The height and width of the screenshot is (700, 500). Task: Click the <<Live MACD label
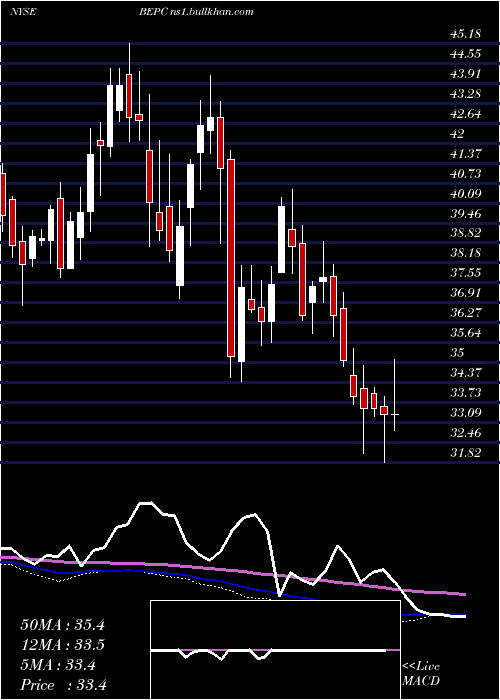point(421,674)
